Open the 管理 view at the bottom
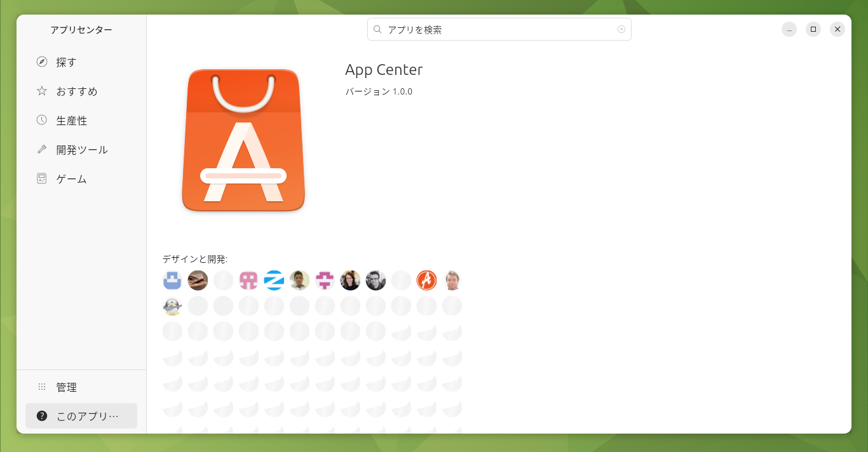 [65, 387]
